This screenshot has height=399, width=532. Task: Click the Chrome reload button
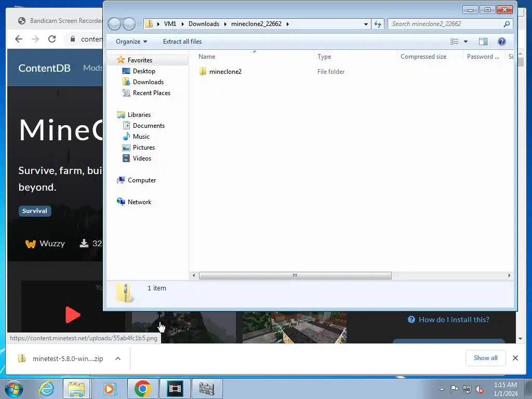[52, 39]
